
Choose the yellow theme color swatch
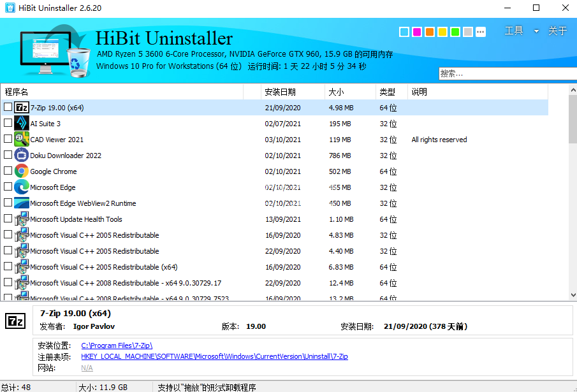point(442,32)
